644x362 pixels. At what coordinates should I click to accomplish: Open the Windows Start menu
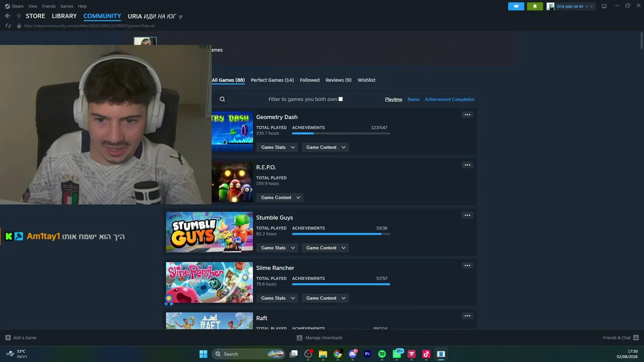(203, 354)
